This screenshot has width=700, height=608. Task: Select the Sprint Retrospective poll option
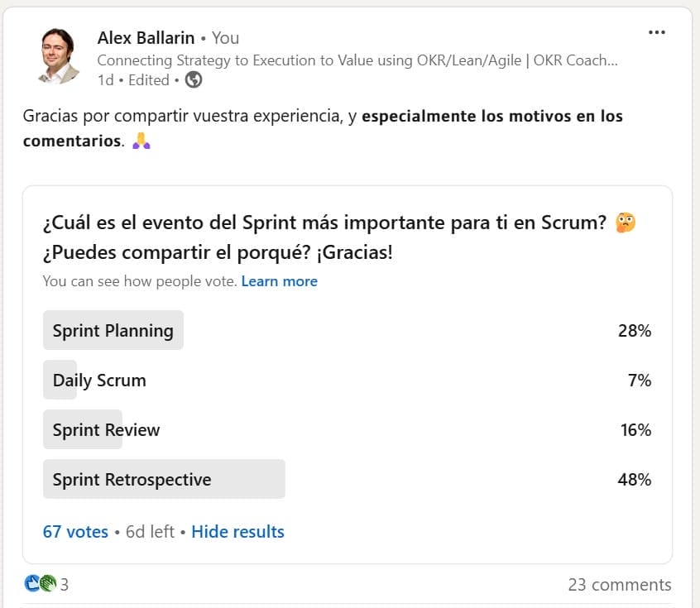coord(132,480)
